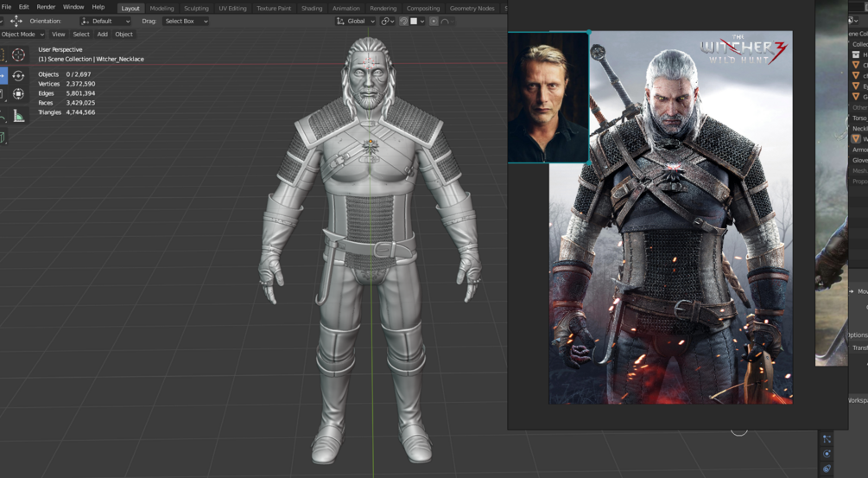Select the Measure tool
This screenshot has width=868, height=478.
(18, 116)
